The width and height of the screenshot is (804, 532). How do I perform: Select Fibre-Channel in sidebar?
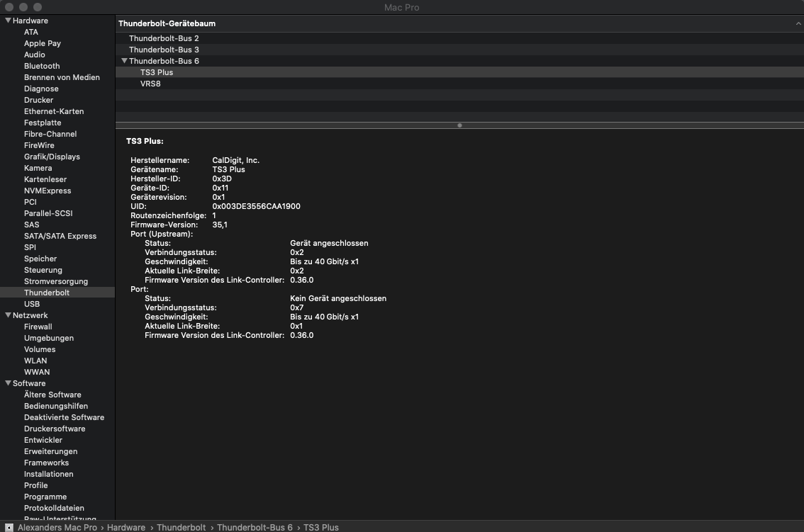pyautogui.click(x=50, y=134)
